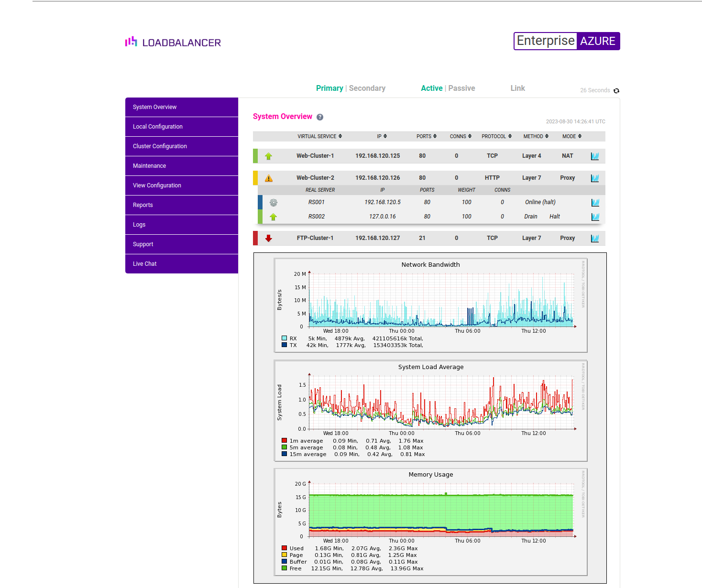Sort table by the CONNS column arrows

pos(469,136)
